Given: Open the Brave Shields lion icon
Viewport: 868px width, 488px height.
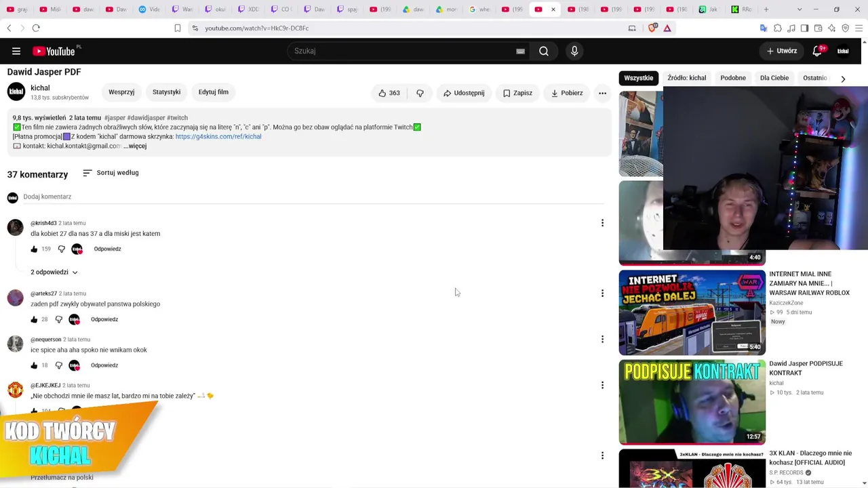Looking at the screenshot, I should tap(653, 28).
